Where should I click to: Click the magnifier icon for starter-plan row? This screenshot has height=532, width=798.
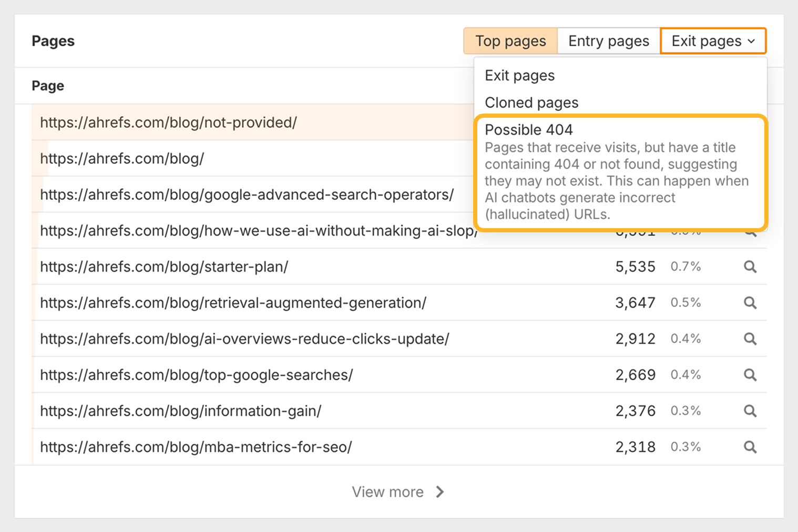(750, 267)
